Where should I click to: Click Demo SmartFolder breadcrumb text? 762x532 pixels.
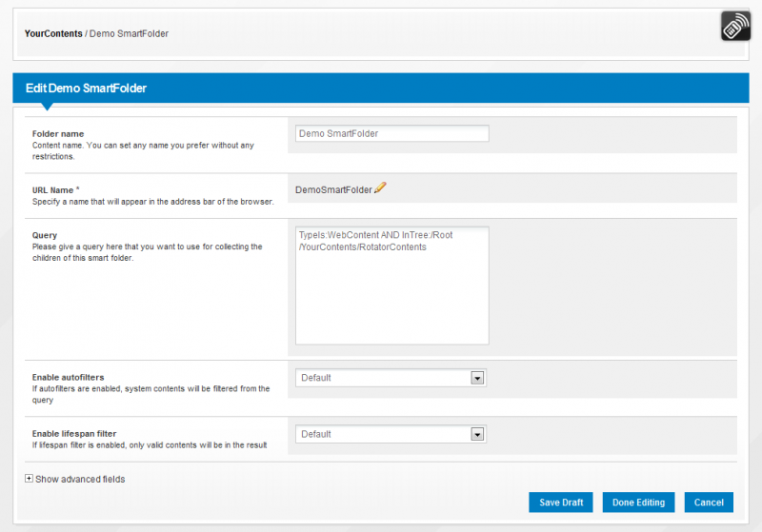(x=129, y=33)
